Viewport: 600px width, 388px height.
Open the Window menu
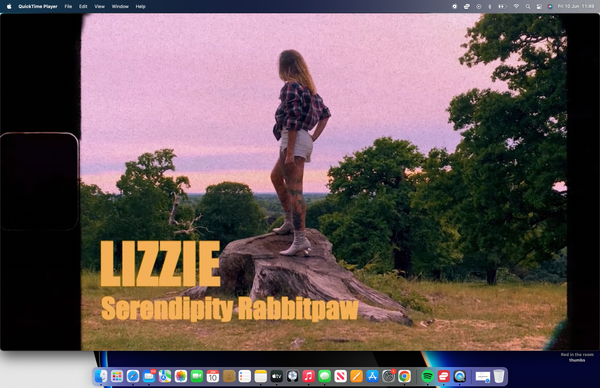point(120,7)
